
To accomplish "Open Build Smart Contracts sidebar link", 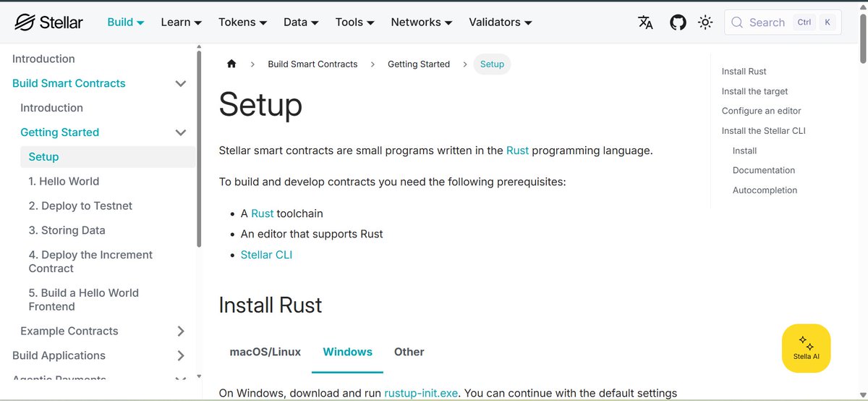I will 69,83.
